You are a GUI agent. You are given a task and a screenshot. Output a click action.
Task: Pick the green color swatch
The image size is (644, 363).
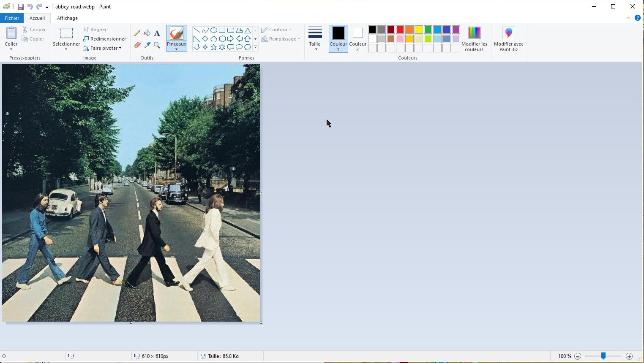coord(428,30)
